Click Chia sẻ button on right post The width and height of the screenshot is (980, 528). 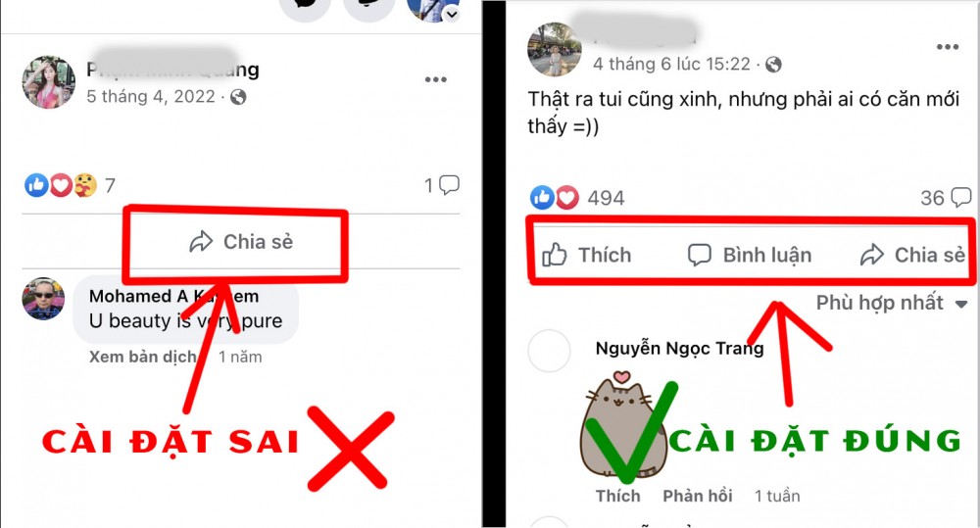point(912,255)
